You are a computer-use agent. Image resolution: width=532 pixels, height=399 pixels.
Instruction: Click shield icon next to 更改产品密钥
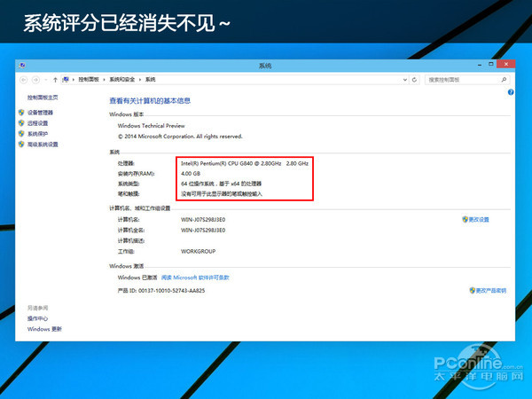coord(473,291)
